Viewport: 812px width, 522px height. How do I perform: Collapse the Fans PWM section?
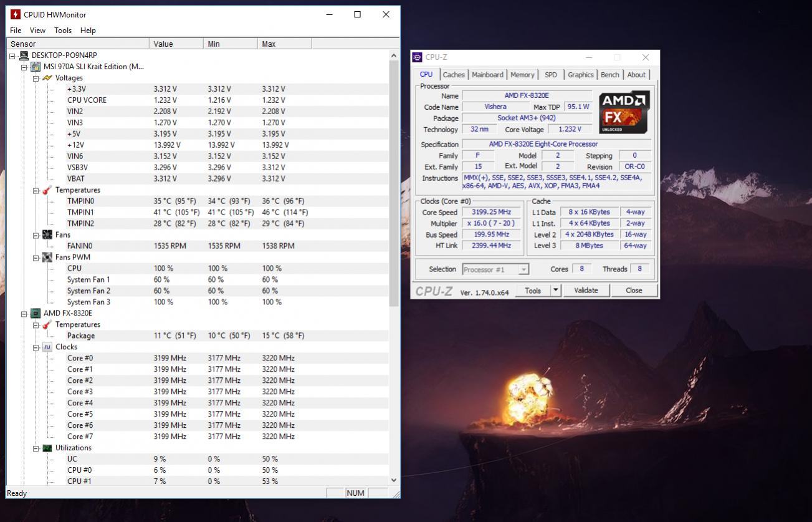point(36,258)
